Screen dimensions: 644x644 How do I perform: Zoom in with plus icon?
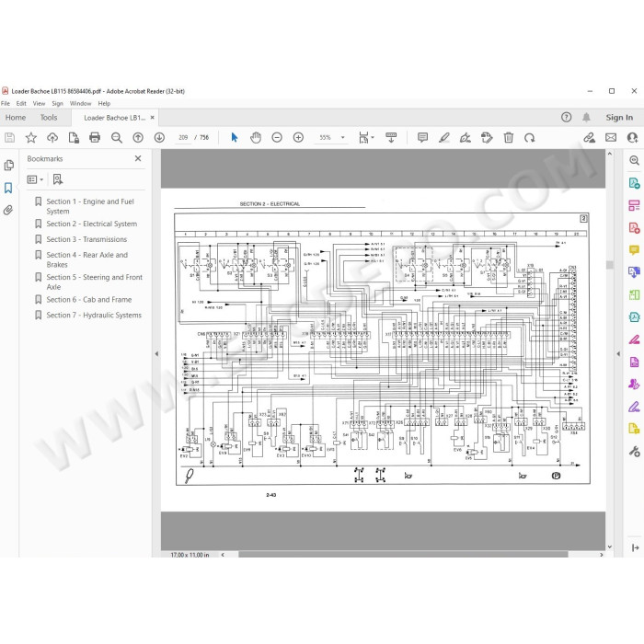pyautogui.click(x=299, y=138)
